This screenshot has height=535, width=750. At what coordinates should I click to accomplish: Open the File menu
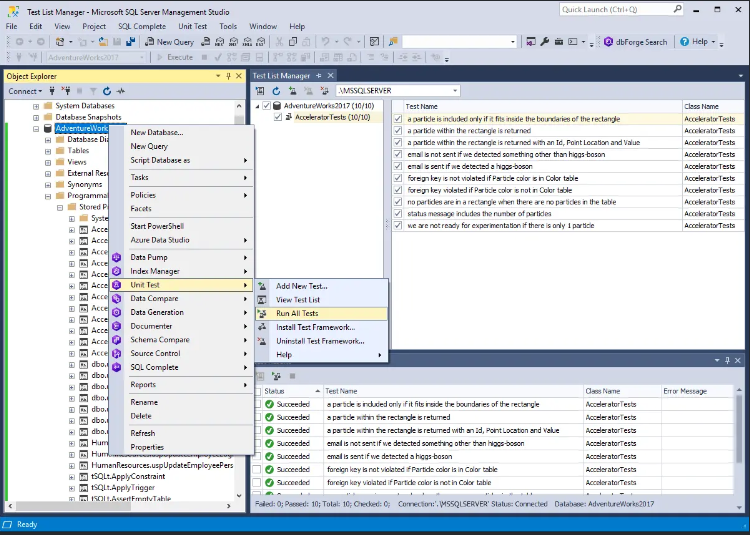pyautogui.click(x=11, y=26)
